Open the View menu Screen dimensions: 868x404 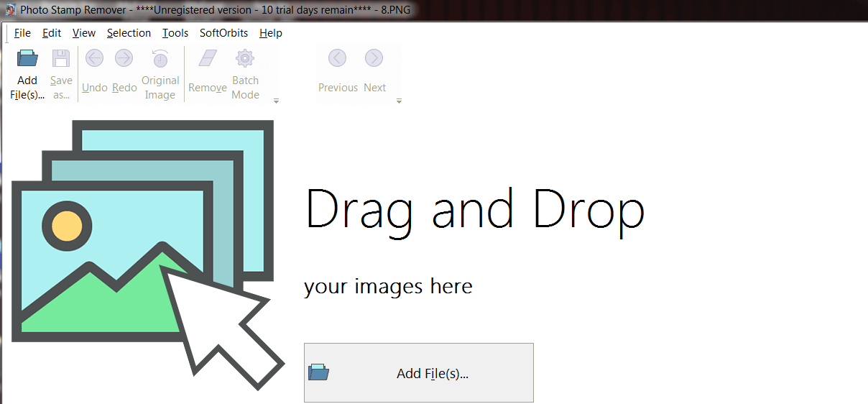84,33
